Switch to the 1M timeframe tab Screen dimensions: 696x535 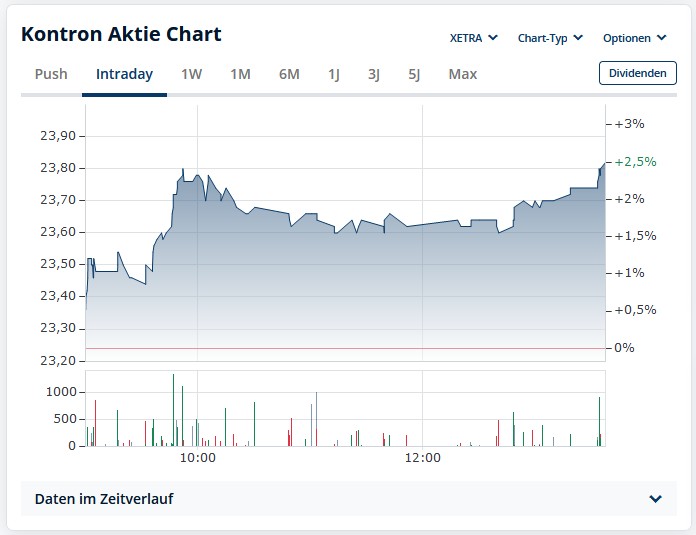[x=240, y=74]
